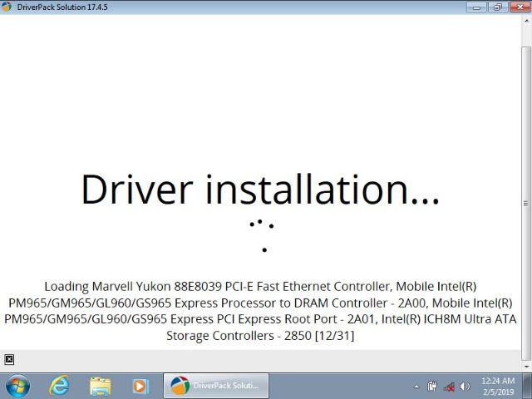Click the volume speaker tray icon
This screenshot has width=532, height=399.
pyautogui.click(x=465, y=387)
